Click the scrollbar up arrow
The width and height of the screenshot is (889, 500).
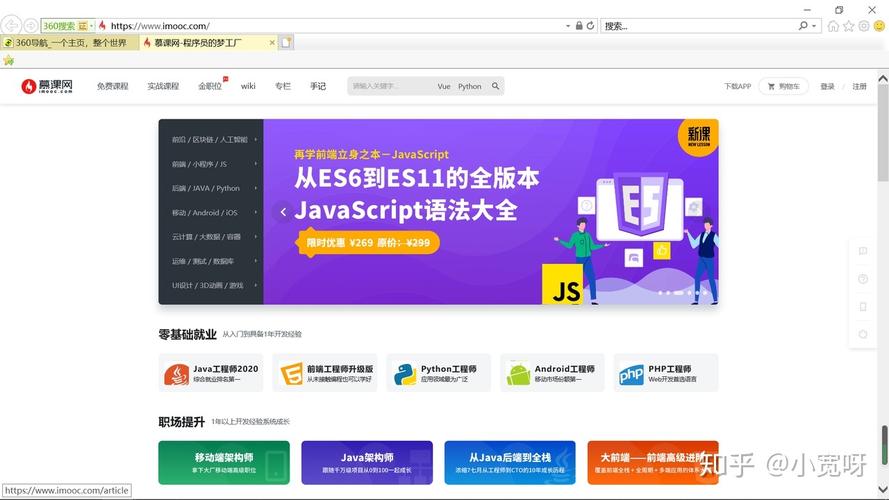883,79
